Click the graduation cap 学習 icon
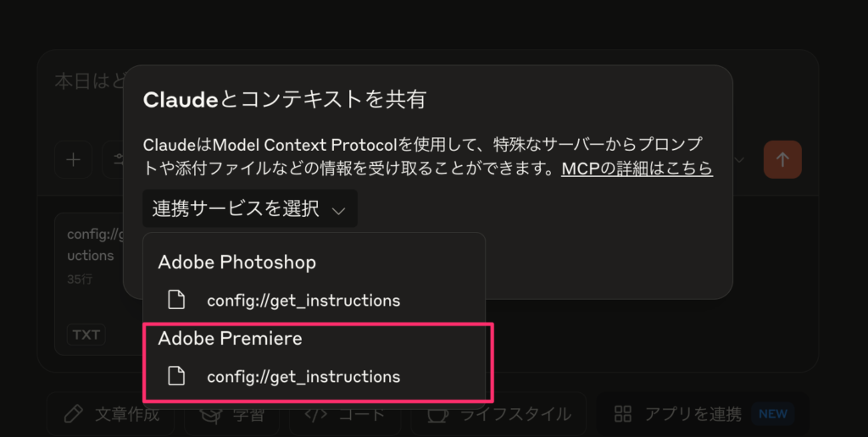868x437 pixels. pos(211,414)
